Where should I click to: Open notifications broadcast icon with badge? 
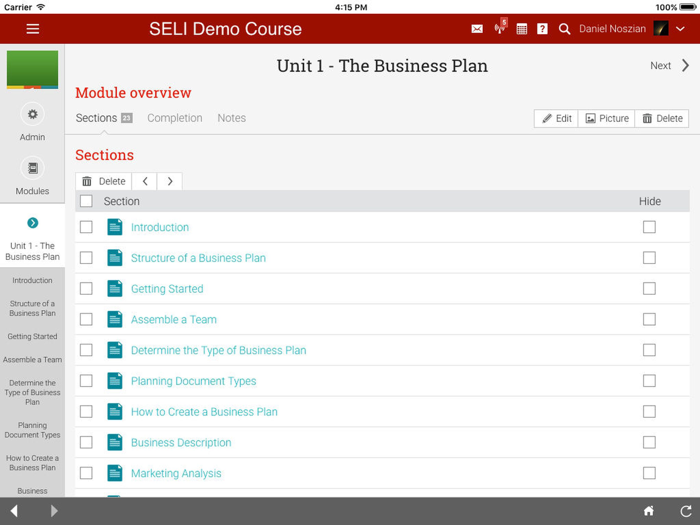[500, 28]
